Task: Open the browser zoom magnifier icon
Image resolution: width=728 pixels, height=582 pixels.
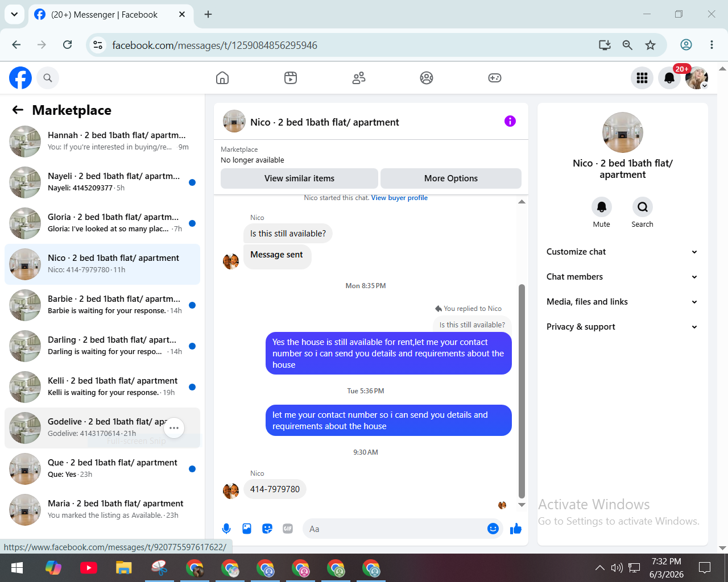Action: tap(627, 45)
